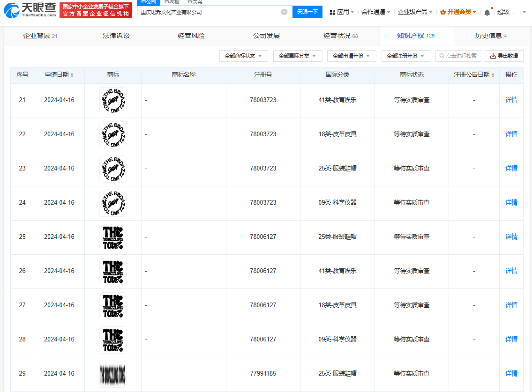Click the Tianyancha logo
The width and height of the screenshot is (532, 392).
point(30,10)
